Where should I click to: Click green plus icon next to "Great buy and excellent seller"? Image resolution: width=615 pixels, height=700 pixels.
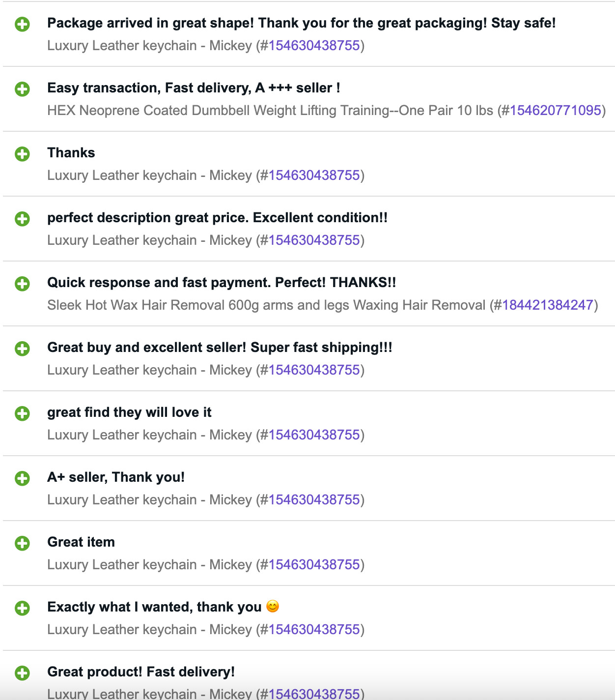[22, 349]
